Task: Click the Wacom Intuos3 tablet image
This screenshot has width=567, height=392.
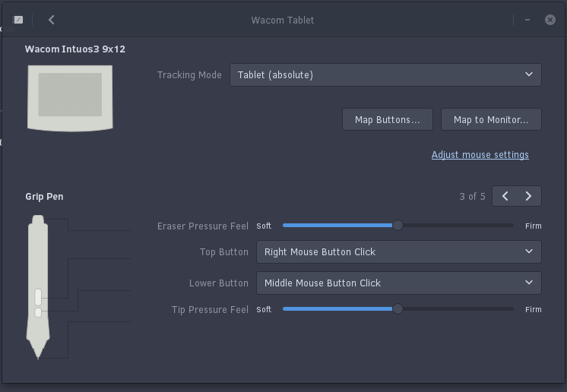Action: tap(70, 98)
